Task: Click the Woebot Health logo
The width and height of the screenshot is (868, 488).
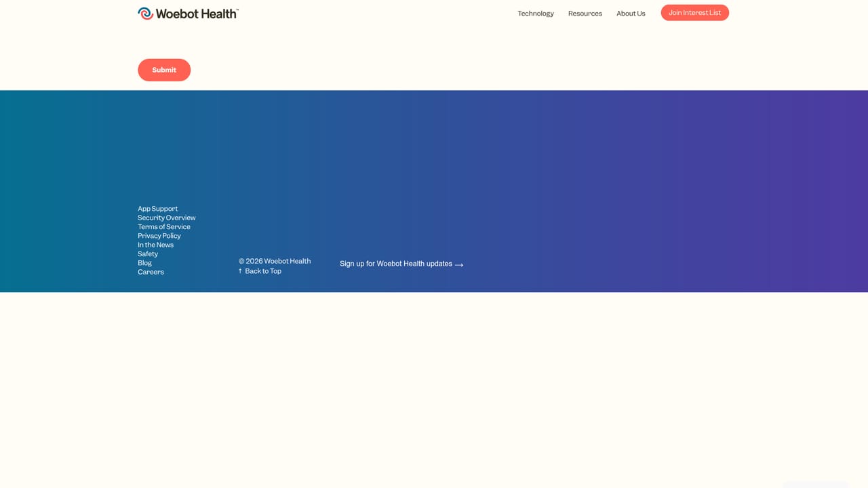Action: point(188,14)
